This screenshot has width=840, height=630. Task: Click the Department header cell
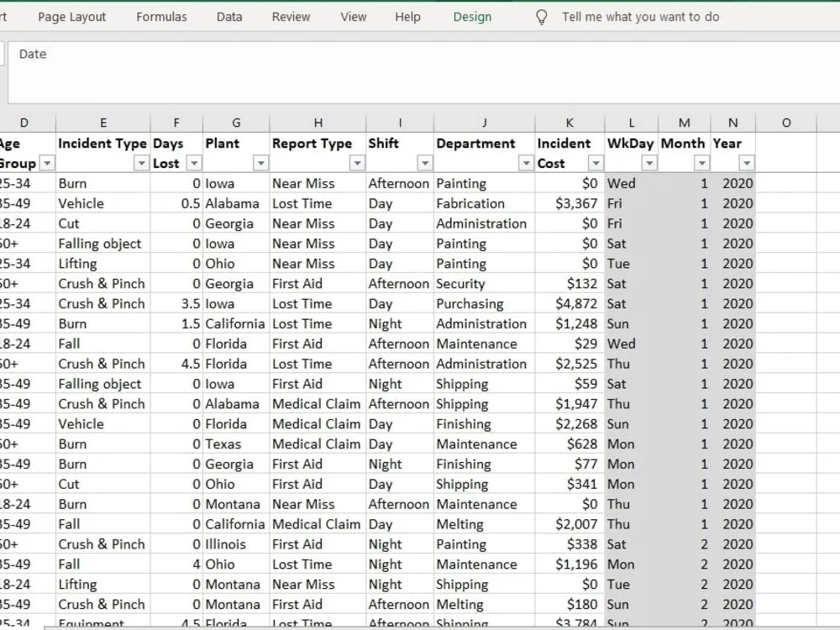tap(485, 152)
